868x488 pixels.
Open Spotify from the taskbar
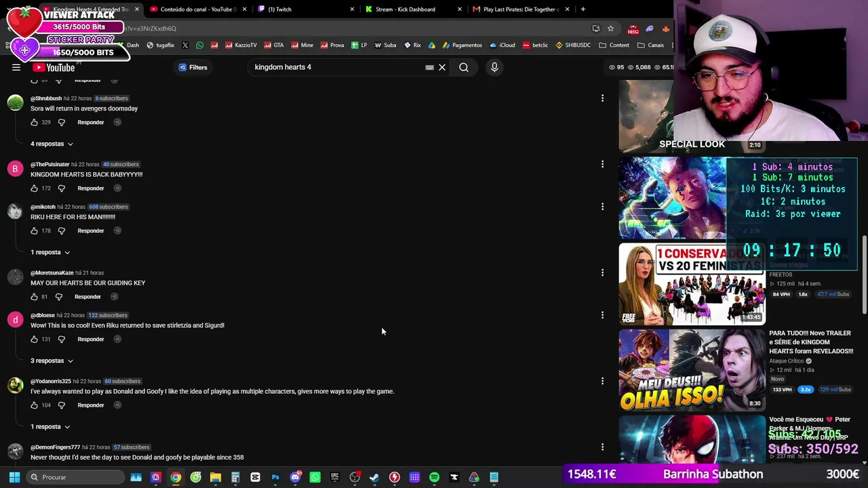click(x=434, y=477)
